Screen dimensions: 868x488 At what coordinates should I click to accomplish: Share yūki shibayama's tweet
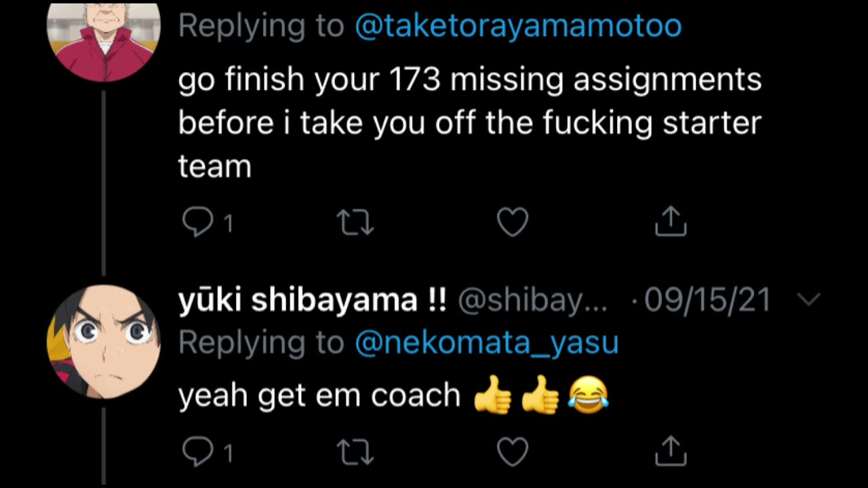[671, 451]
